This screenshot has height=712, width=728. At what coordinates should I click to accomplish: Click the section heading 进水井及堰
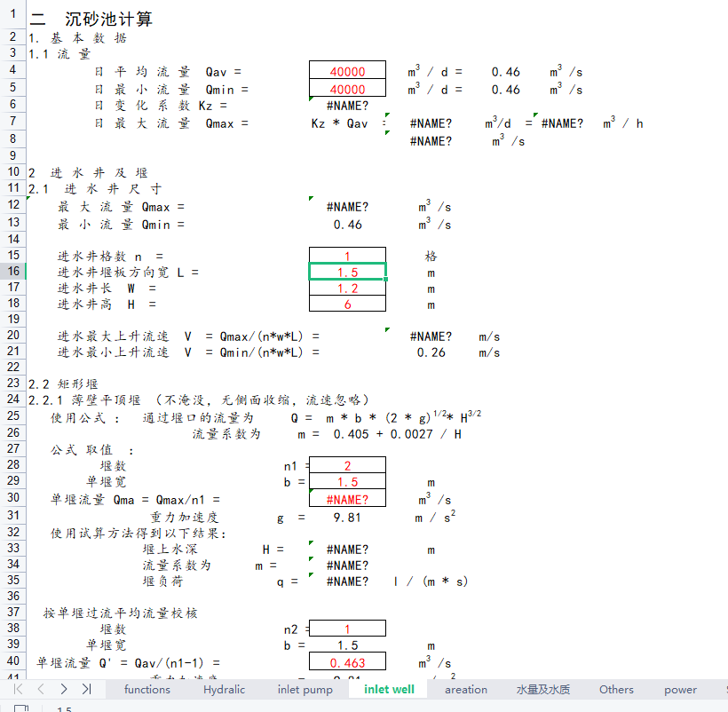pyautogui.click(x=99, y=172)
